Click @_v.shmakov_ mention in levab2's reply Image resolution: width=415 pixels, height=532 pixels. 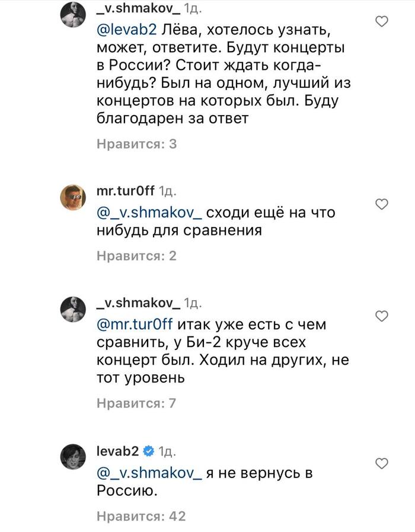click(150, 473)
